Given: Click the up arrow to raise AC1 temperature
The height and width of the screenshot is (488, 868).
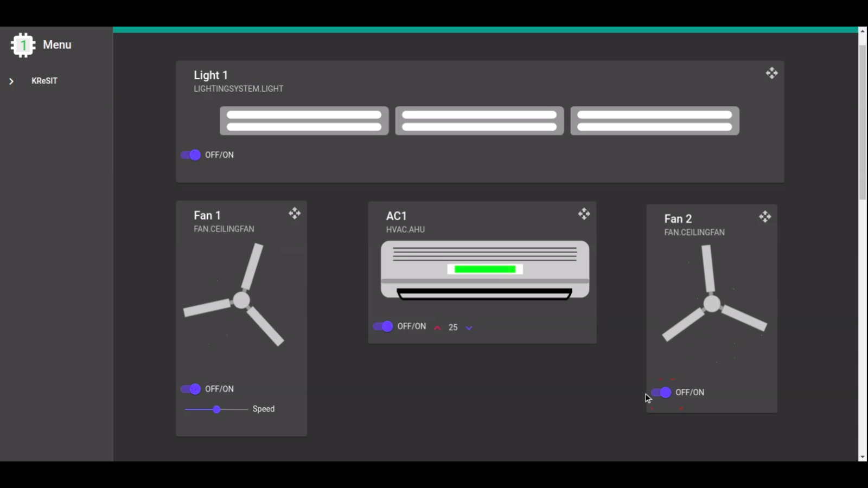Looking at the screenshot, I should pos(437,327).
